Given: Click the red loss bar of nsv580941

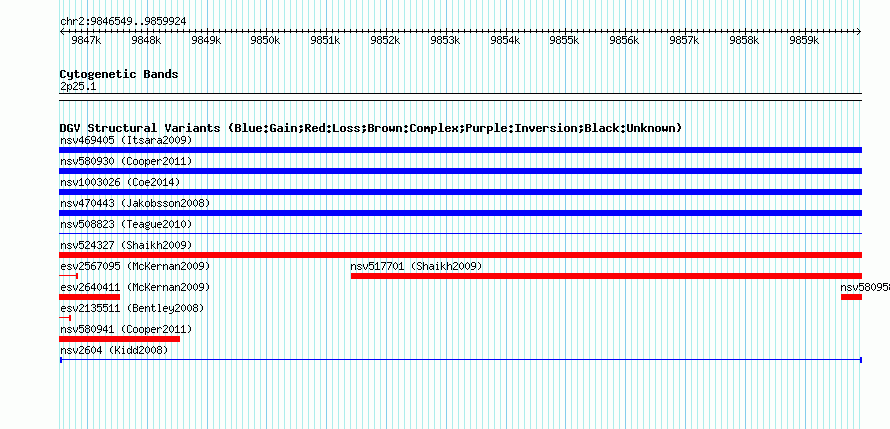Looking at the screenshot, I should (119, 339).
